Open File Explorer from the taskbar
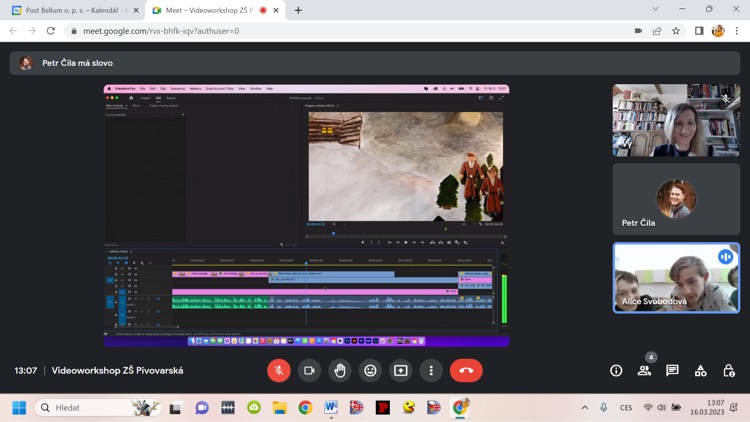 279,408
